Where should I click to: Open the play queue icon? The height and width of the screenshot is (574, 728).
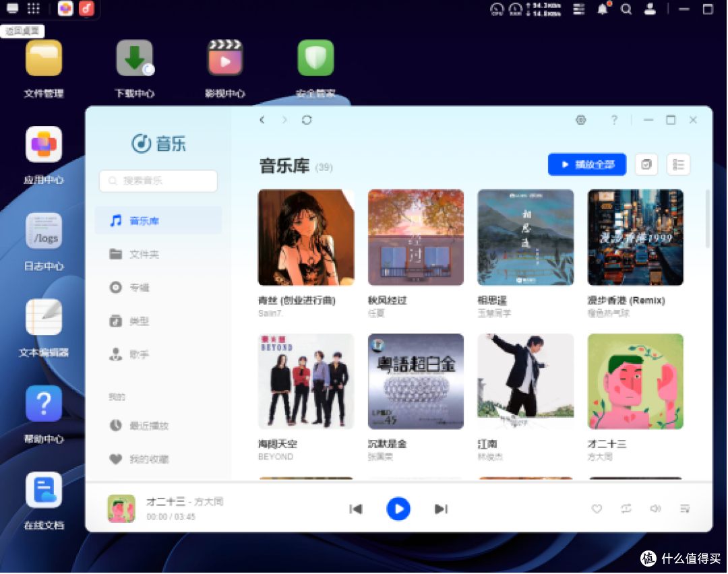[686, 509]
